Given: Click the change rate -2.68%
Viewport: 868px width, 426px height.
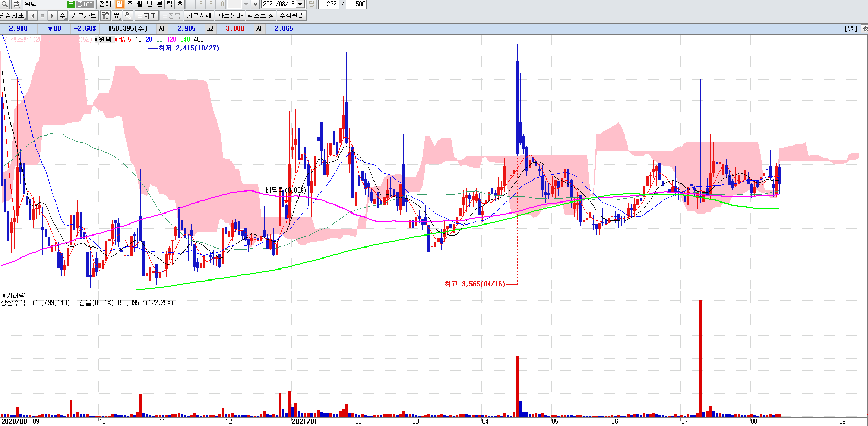Looking at the screenshot, I should (85, 29).
